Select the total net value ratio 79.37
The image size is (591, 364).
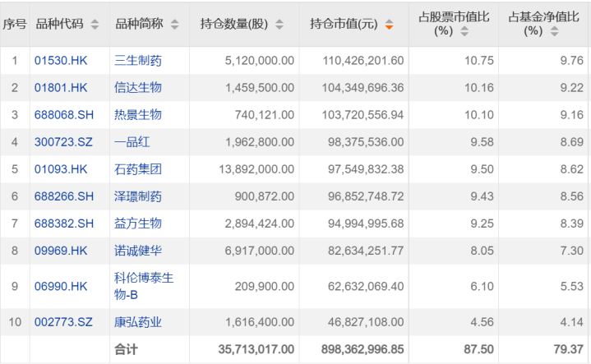tap(568, 349)
